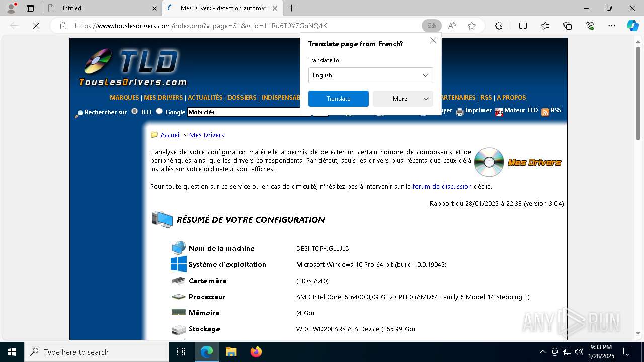Toggle Split screen icon

tap(523, 26)
